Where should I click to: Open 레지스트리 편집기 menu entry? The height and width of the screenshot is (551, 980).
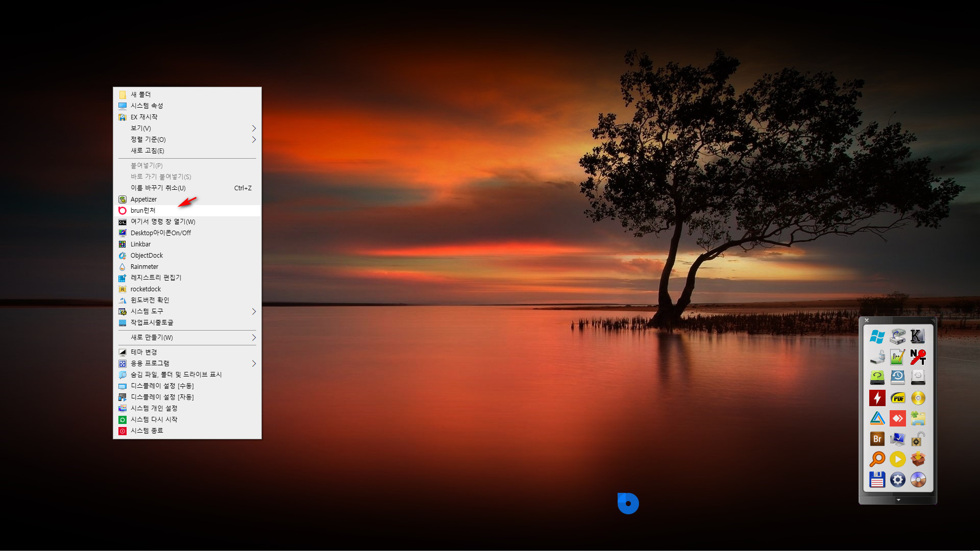(x=187, y=278)
